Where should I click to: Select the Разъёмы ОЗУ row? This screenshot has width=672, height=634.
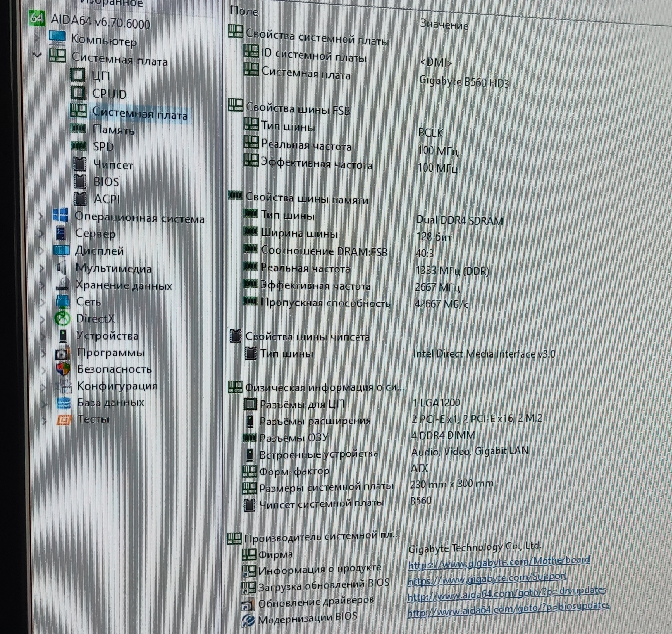(x=294, y=438)
